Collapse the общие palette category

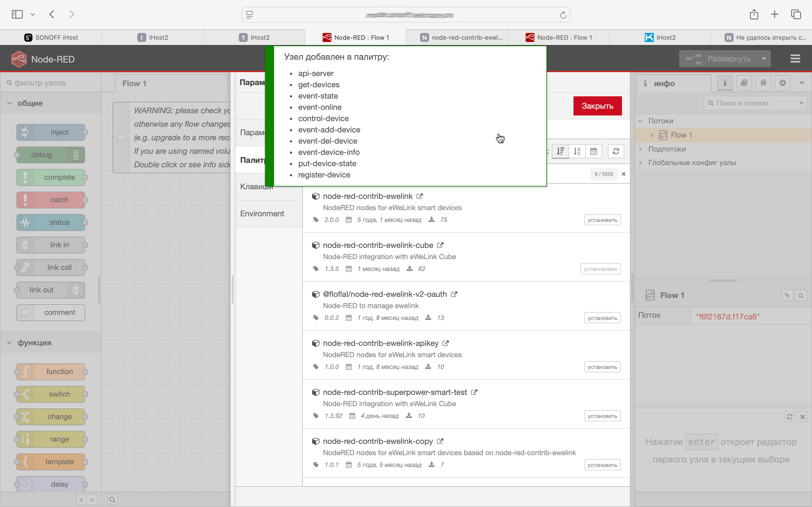[x=9, y=103]
